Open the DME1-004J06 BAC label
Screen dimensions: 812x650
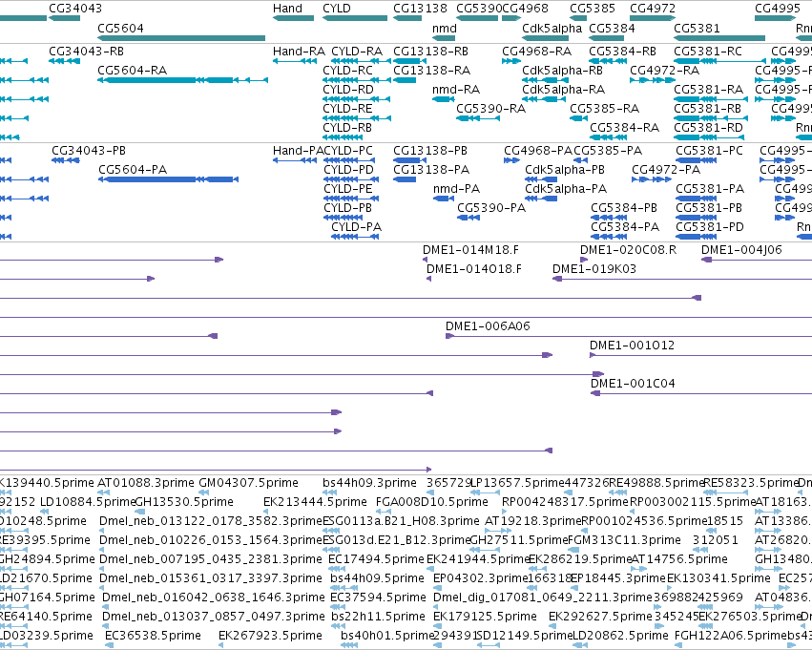tap(741, 250)
